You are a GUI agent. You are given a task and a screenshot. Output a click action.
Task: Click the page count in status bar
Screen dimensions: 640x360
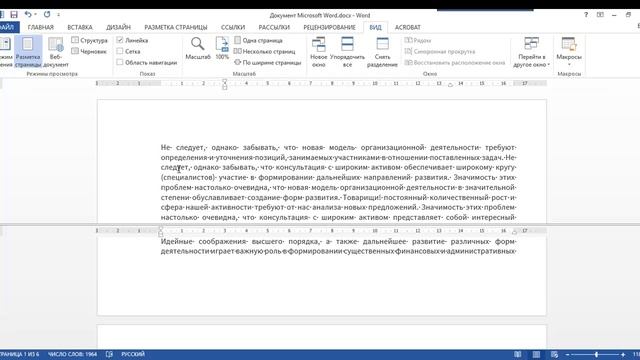point(19,354)
